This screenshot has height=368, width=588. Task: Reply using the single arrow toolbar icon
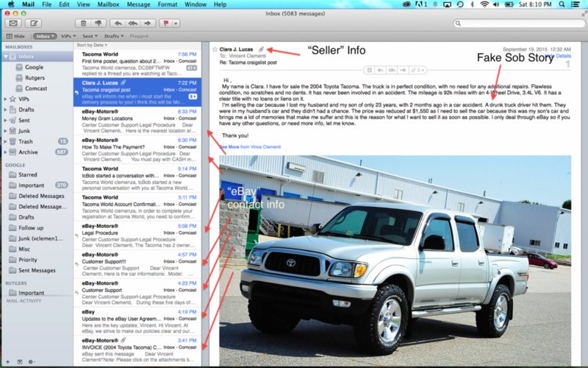click(x=118, y=24)
